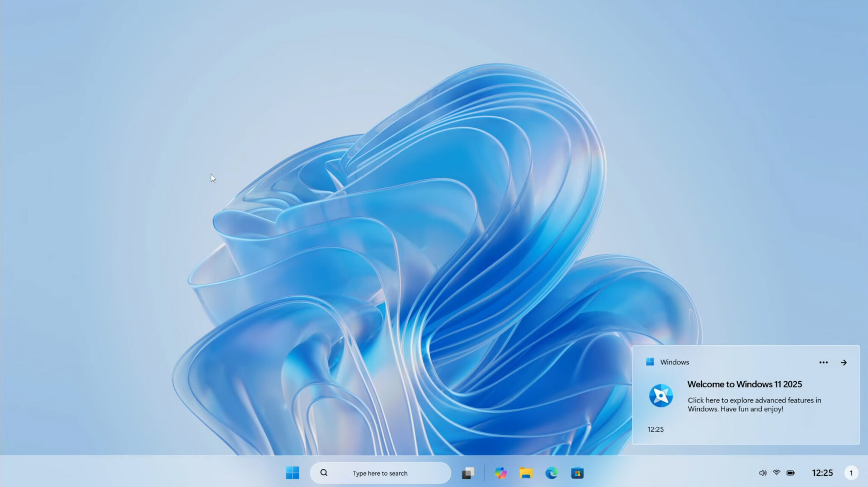Click the magnifier icon in the search bar

pos(323,473)
